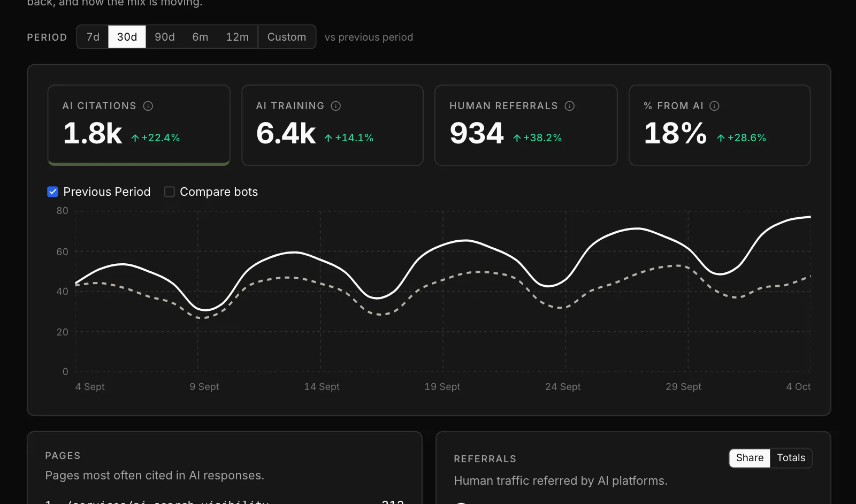Click the Referrals section heading

(485, 459)
